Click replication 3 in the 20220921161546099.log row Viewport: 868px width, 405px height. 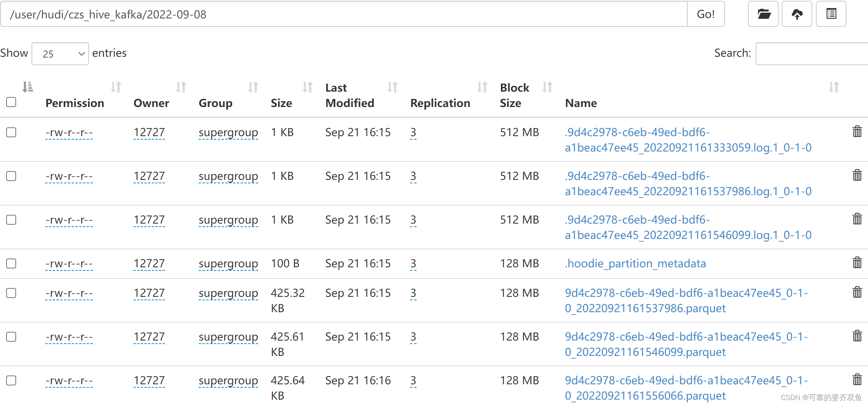(413, 220)
